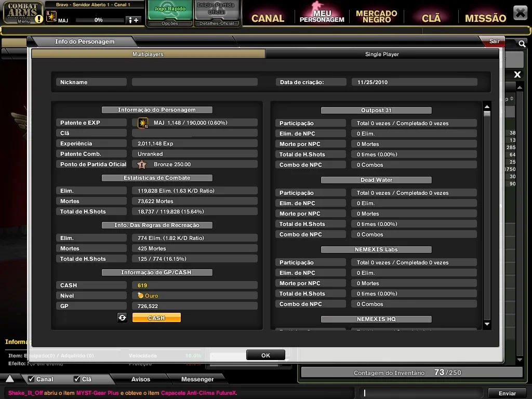Viewport: 532px width, 399px height.
Task: Close the side panel with white X
Action: 517,75
